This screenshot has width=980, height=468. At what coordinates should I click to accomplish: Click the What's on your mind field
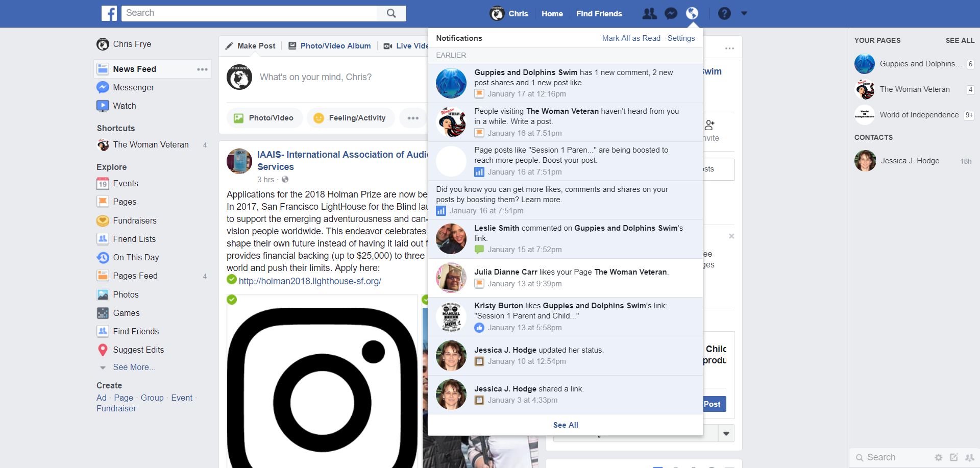(x=315, y=77)
